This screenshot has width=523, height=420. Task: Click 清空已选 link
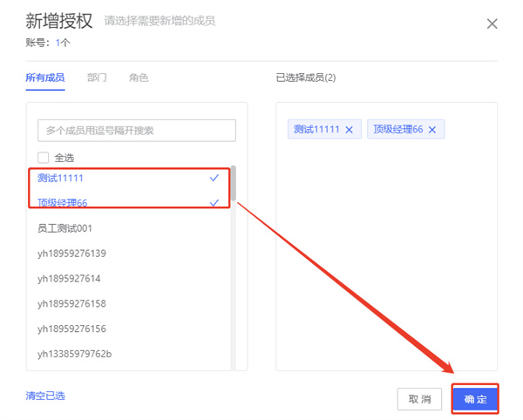pyautogui.click(x=45, y=396)
